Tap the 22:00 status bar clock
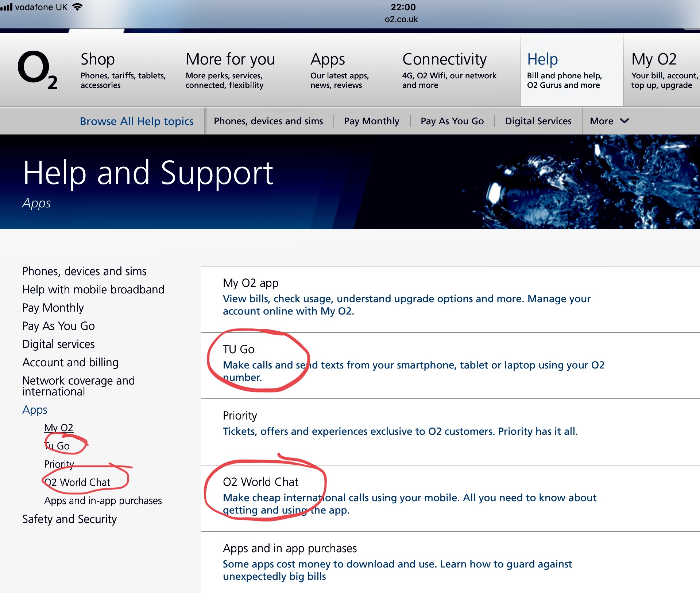Viewport: 700px width, 593px height. pyautogui.click(x=403, y=7)
